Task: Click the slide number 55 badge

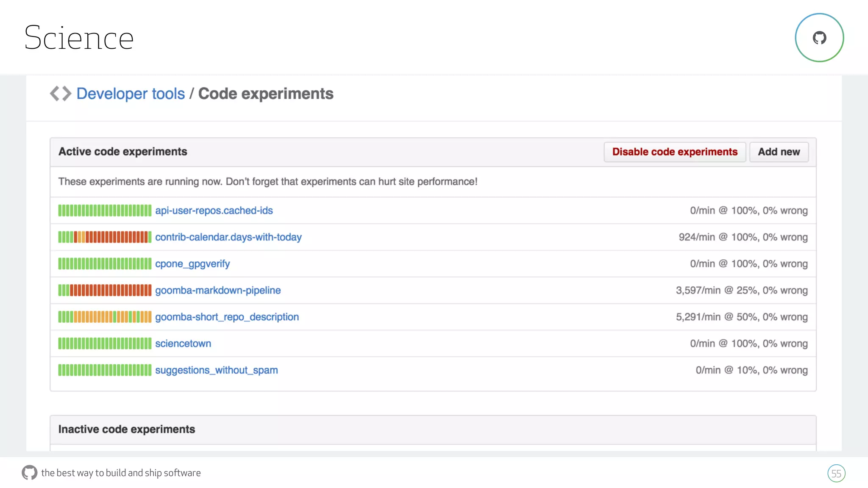Action: [x=836, y=473]
